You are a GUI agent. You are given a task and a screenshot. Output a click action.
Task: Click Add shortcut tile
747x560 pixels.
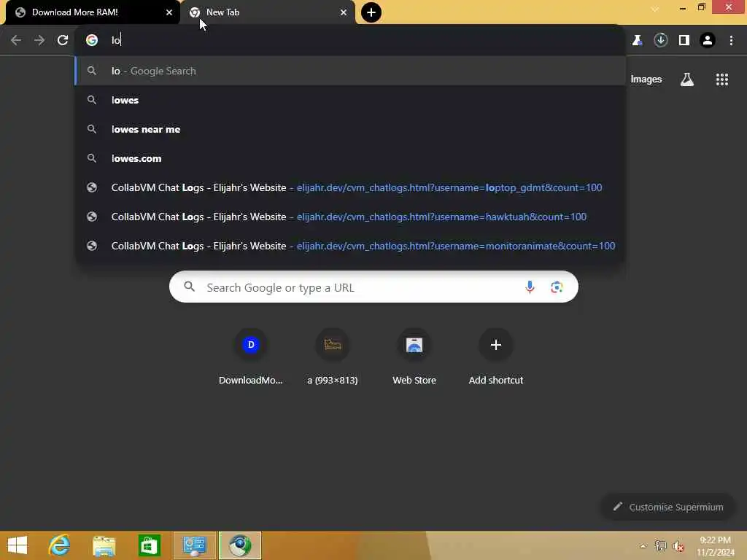coord(496,357)
